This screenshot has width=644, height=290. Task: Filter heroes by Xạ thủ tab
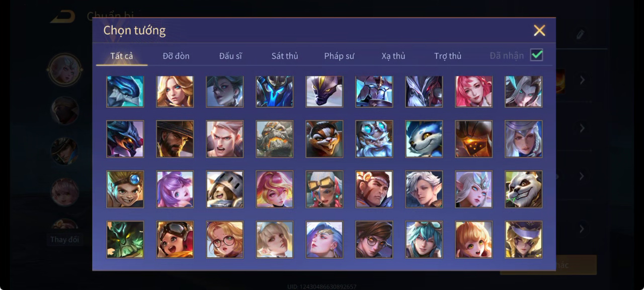pos(393,56)
